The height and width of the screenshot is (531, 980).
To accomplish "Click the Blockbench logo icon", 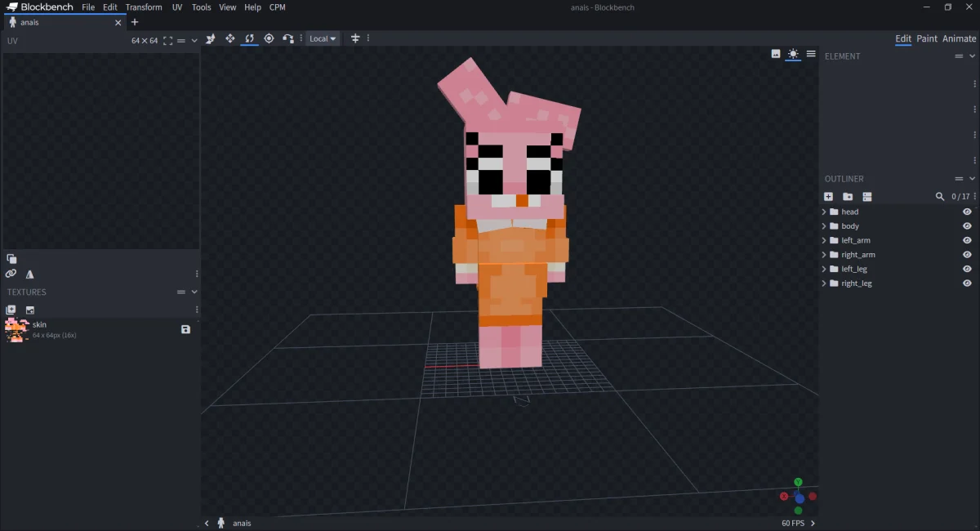I will pyautogui.click(x=12, y=7).
